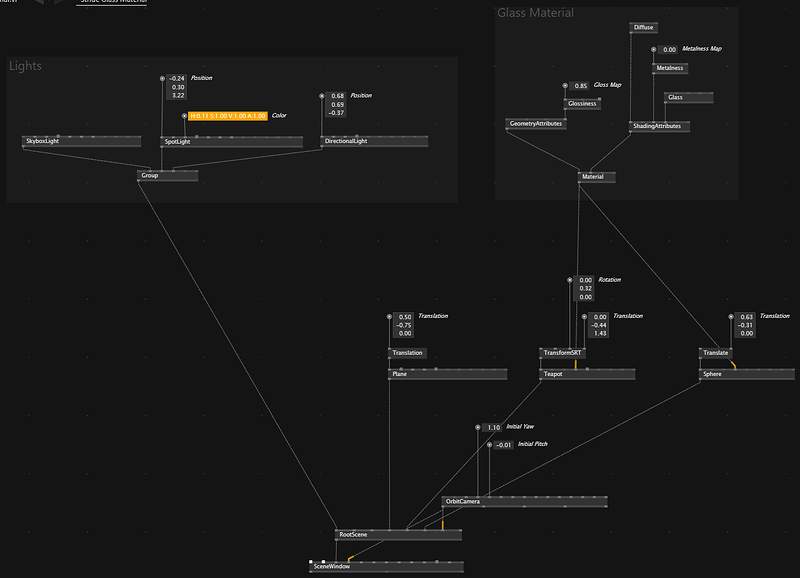Viewport: 800px width, 578px height.
Task: Select the SpotLight node
Action: coord(232,142)
